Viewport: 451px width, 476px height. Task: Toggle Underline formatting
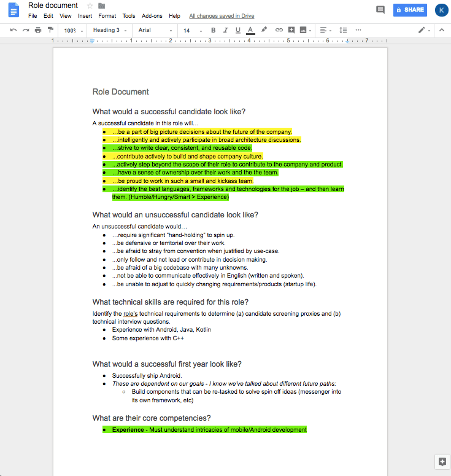[238, 30]
